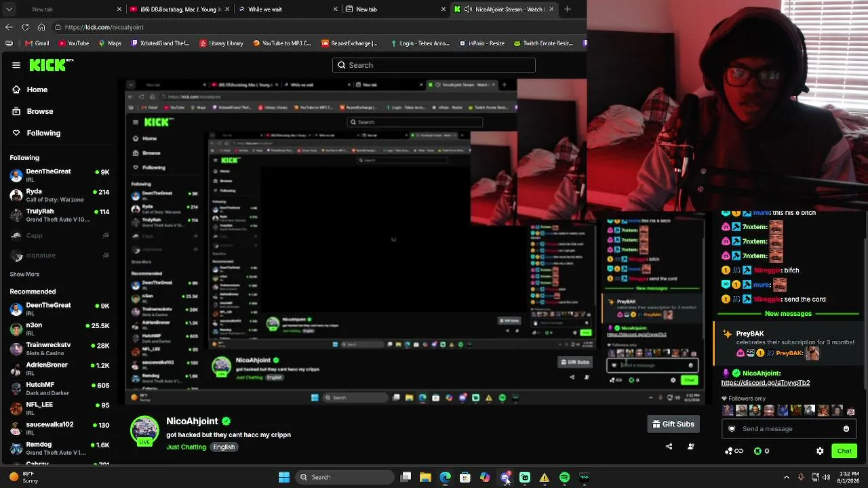This screenshot has height=488, width=868.
Task: Select the English language tag
Action: point(224,447)
